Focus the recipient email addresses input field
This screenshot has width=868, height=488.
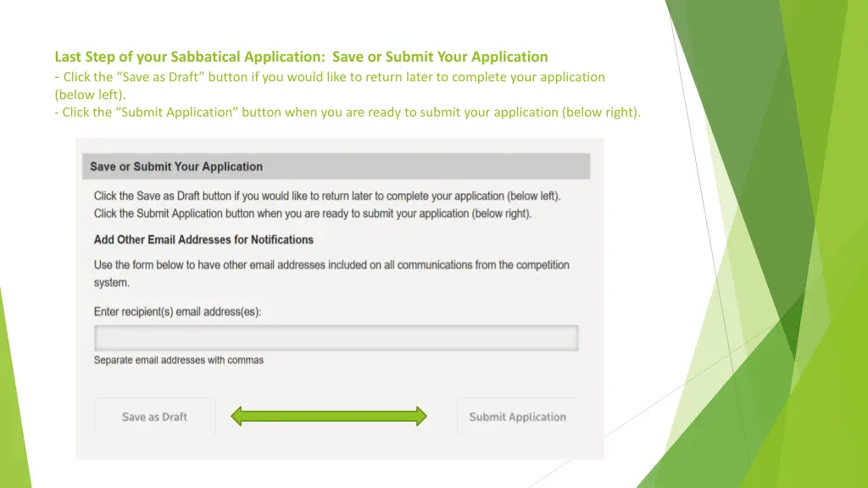pos(336,337)
